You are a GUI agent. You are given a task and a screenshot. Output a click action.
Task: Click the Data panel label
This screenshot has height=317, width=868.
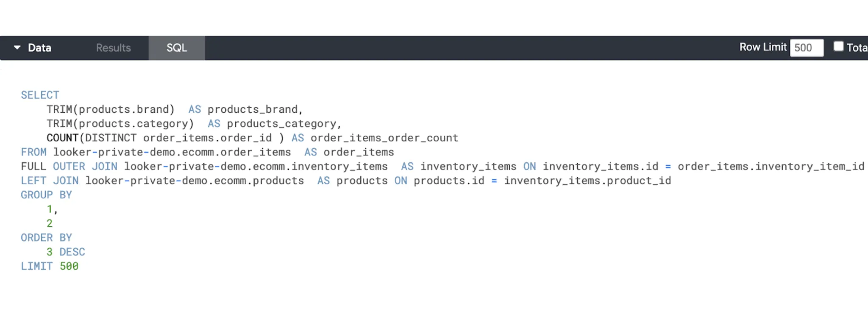tap(39, 48)
